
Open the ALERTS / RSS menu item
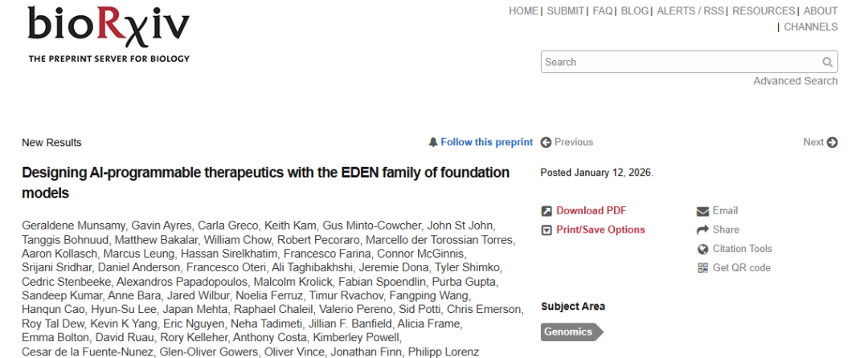click(690, 11)
